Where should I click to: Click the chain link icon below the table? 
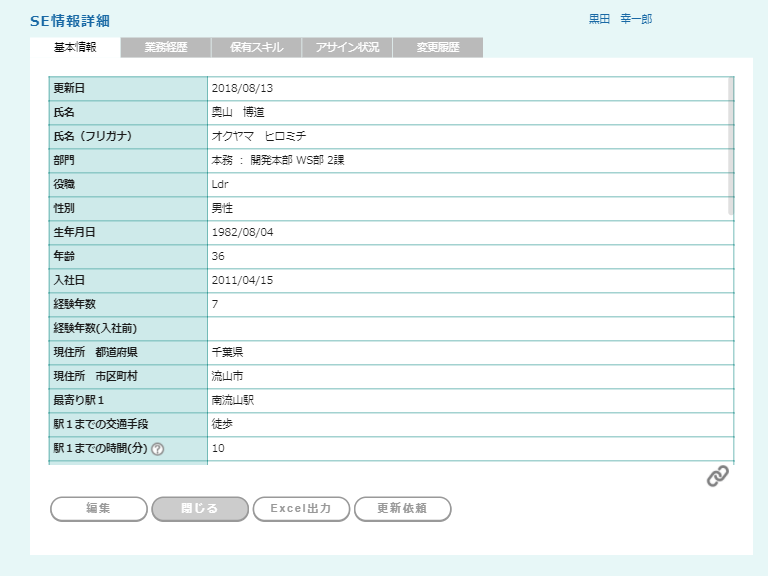click(717, 476)
